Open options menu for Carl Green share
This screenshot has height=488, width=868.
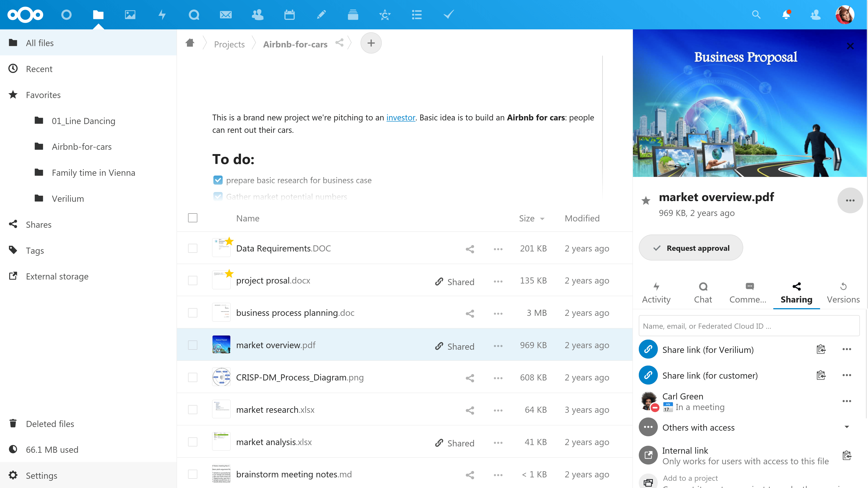pyautogui.click(x=847, y=401)
